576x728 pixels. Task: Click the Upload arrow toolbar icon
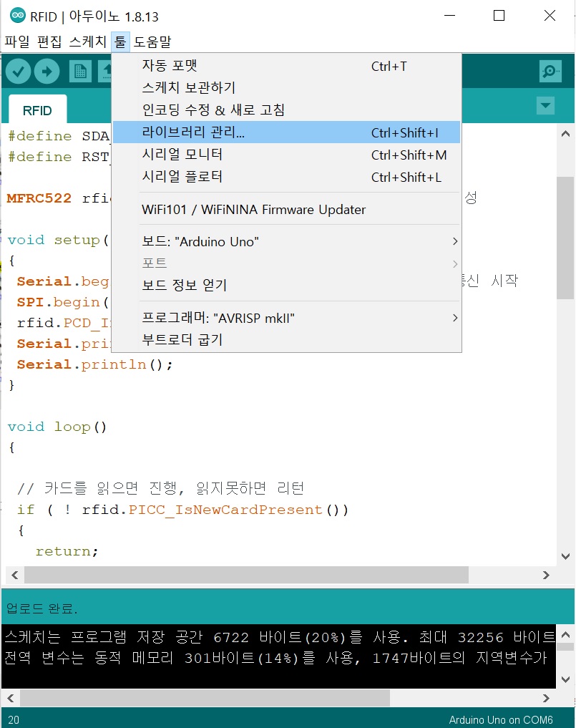point(47,72)
